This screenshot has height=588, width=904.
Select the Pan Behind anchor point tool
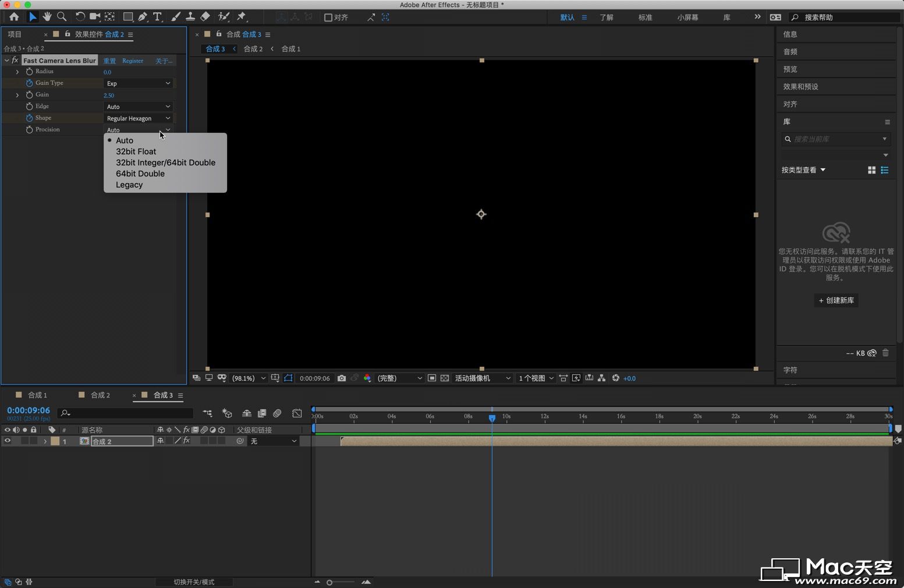click(x=109, y=17)
